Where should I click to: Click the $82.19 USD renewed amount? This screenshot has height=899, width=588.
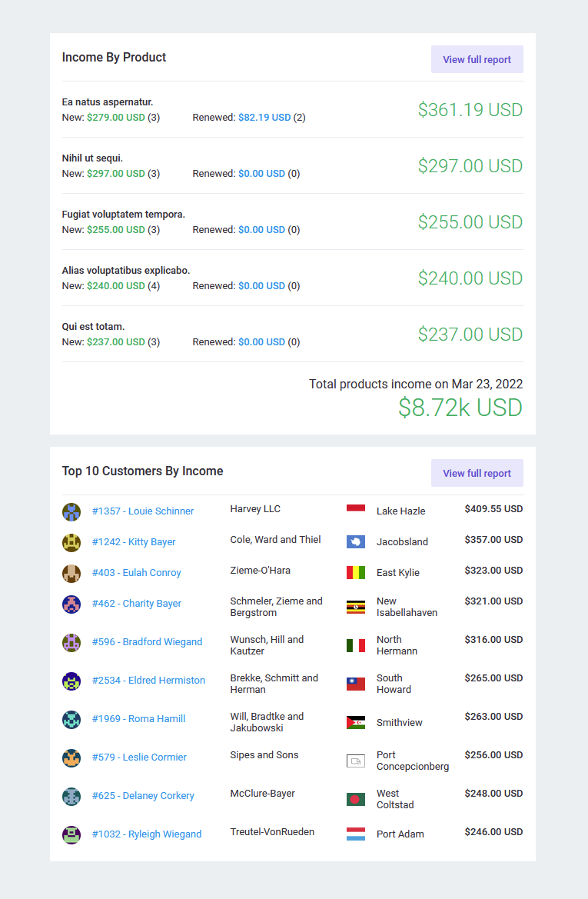click(x=264, y=118)
